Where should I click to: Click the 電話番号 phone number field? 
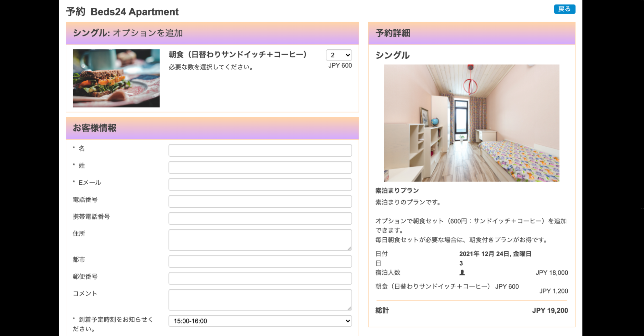260,202
